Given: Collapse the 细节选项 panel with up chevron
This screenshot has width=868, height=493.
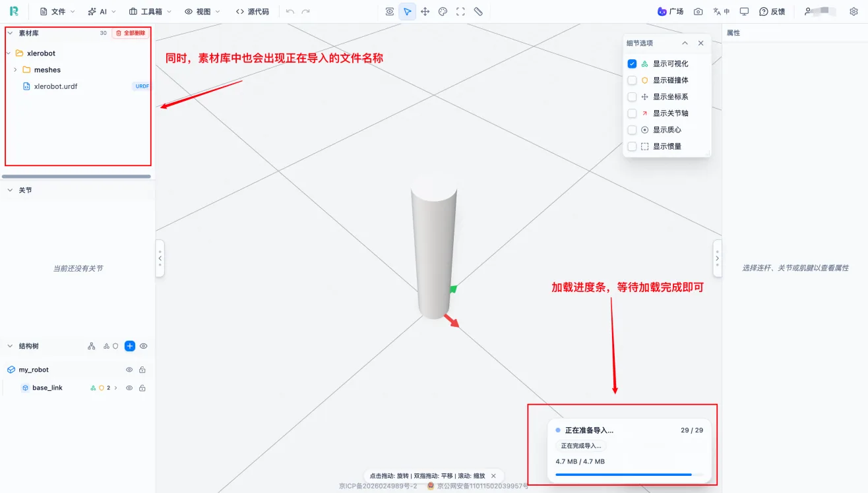Looking at the screenshot, I should click(x=685, y=43).
